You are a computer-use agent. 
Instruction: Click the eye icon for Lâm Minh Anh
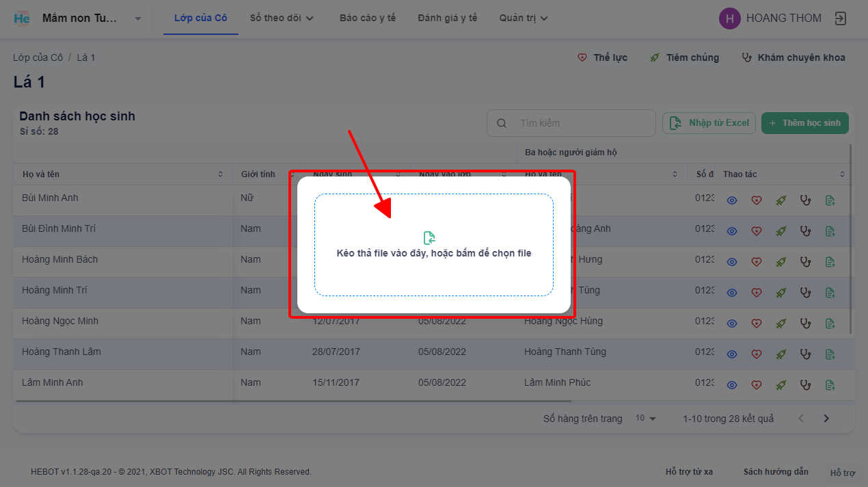732,385
